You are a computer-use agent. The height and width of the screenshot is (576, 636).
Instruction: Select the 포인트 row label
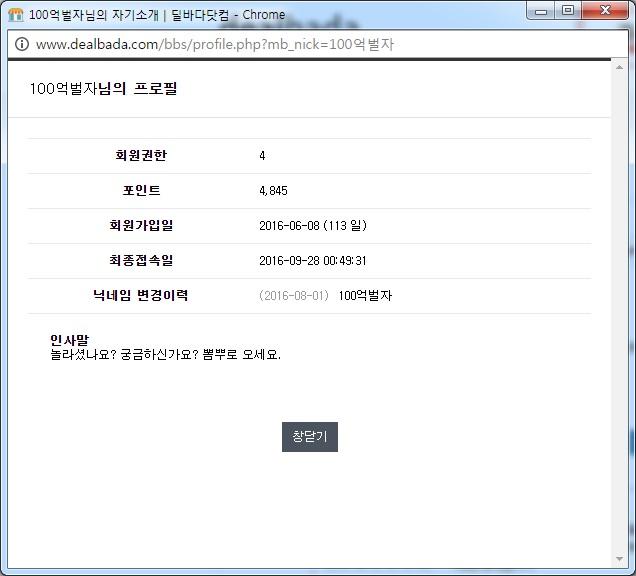[141, 191]
